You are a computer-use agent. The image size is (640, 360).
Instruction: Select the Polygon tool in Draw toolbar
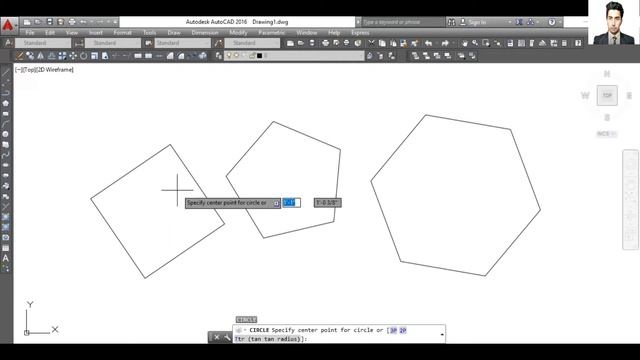(x=5, y=103)
